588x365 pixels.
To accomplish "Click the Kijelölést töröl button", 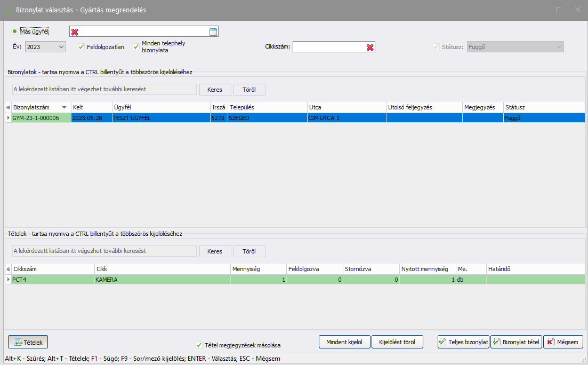I will pyautogui.click(x=397, y=342).
